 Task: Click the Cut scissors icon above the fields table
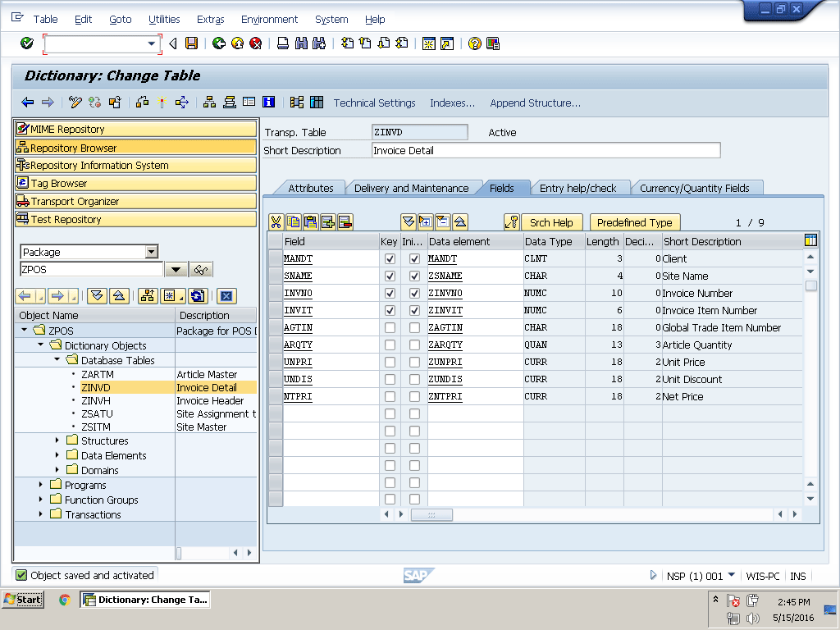[276, 222]
